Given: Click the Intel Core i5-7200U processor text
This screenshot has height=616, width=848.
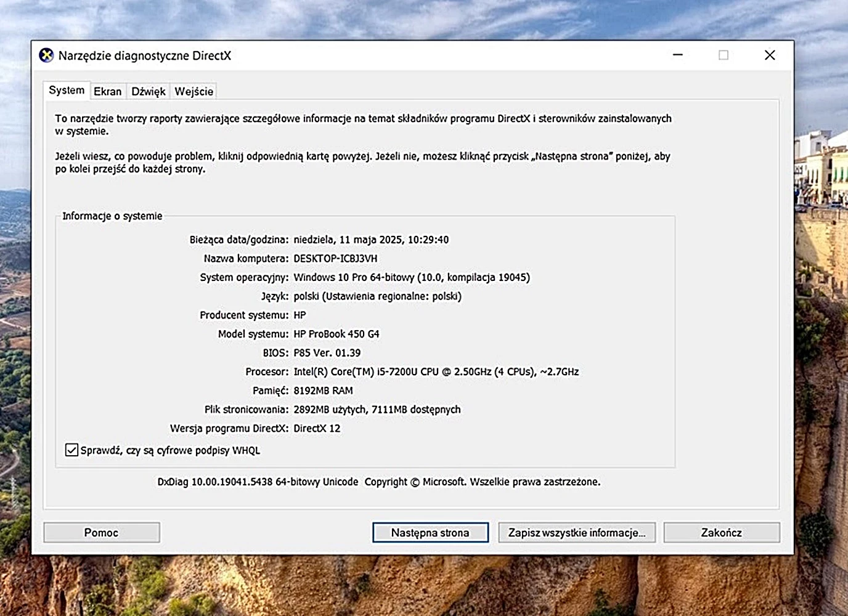Looking at the screenshot, I should tap(436, 372).
